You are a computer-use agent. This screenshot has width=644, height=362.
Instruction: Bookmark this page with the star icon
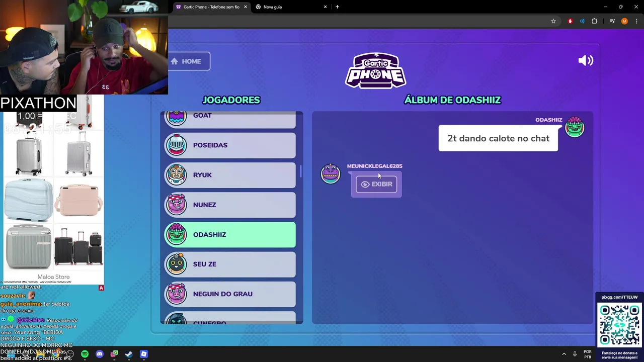(x=553, y=21)
